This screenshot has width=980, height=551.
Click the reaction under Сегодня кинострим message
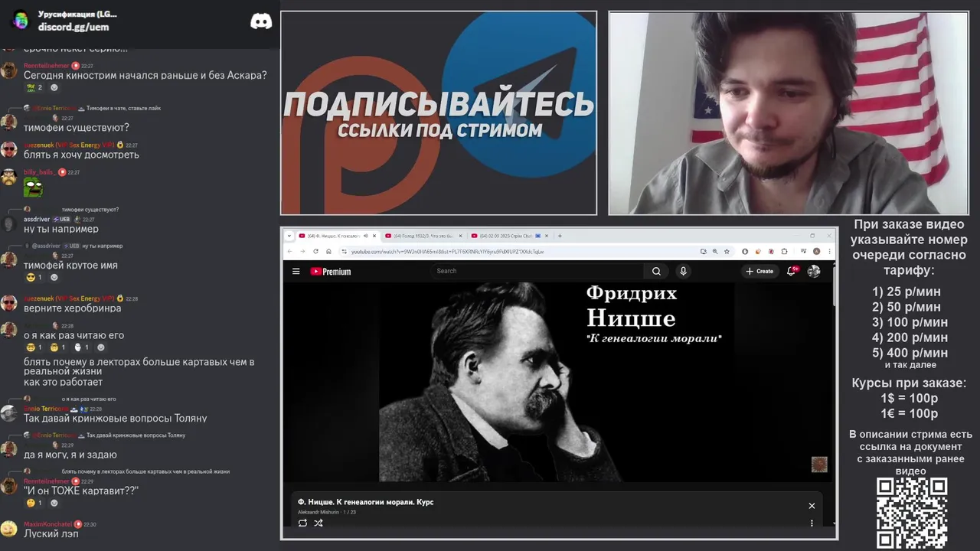34,87
